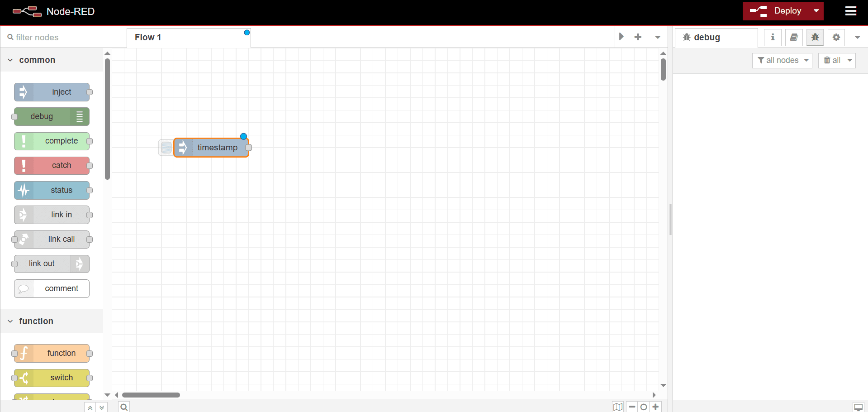This screenshot has height=412, width=868.
Task: Click the timestamp node inject trigger button
Action: [x=166, y=148]
